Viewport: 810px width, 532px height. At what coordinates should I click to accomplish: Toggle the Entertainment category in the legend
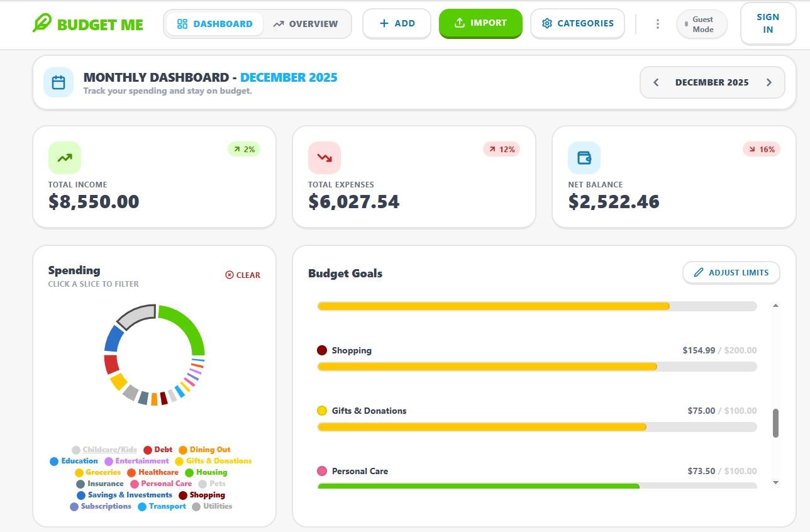click(139, 460)
